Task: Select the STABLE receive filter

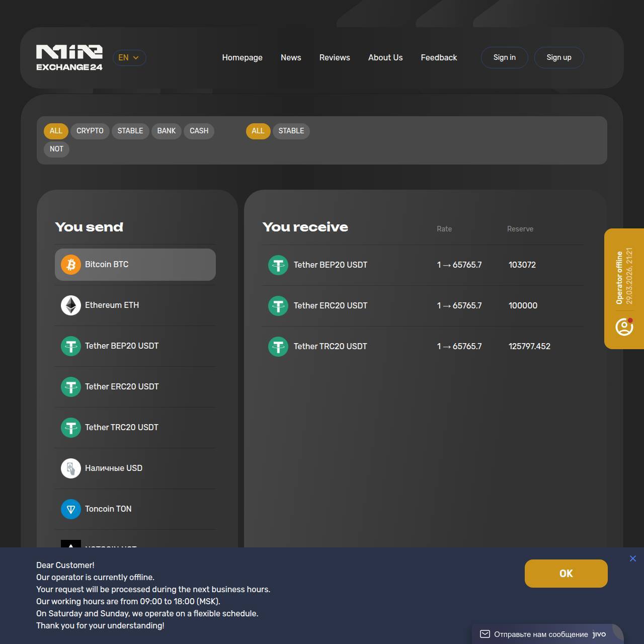Action: pos(291,131)
